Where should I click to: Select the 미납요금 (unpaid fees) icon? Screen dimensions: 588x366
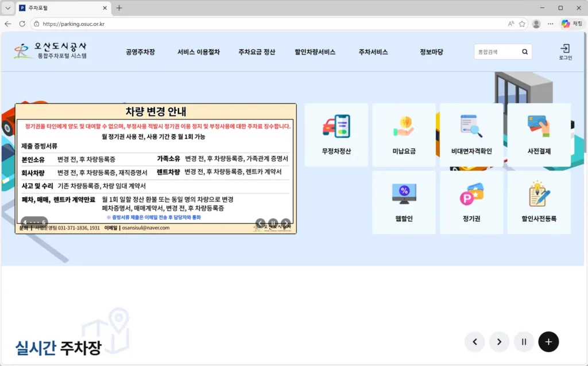(404, 134)
